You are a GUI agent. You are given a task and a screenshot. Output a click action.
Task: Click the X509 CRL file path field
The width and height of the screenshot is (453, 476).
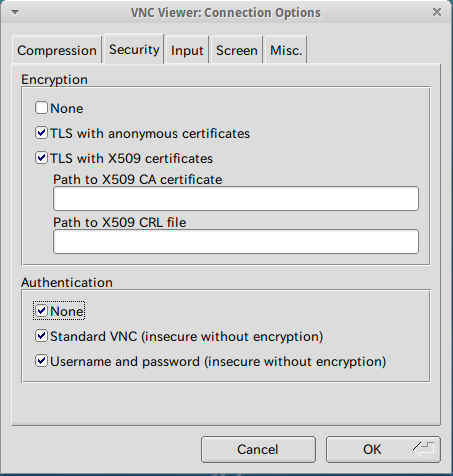click(236, 241)
